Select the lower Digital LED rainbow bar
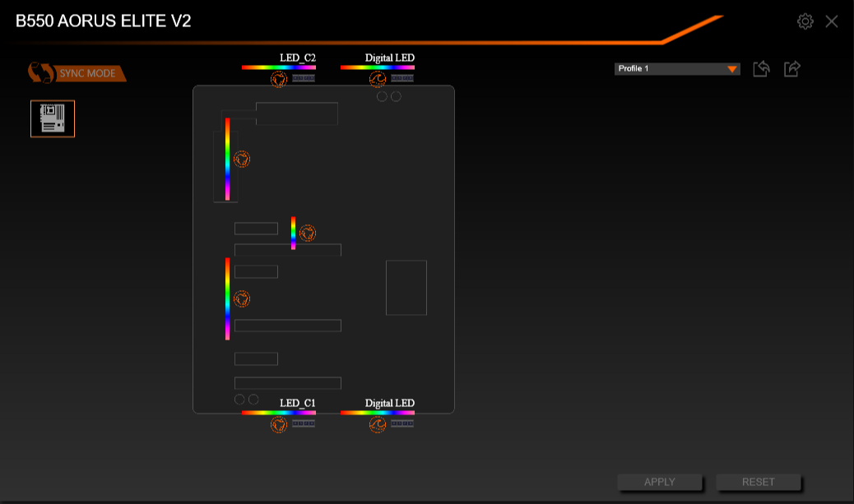854x504 pixels. (x=378, y=413)
